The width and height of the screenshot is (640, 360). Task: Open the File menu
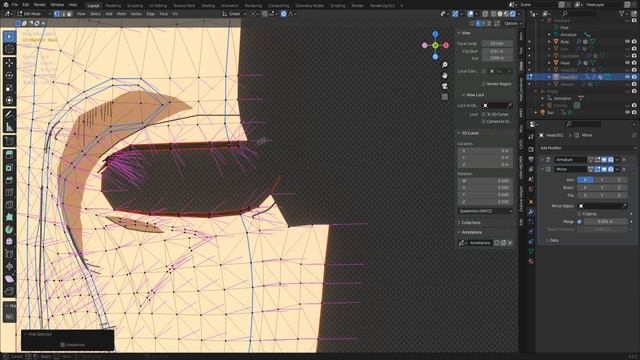pyautogui.click(x=15, y=5)
